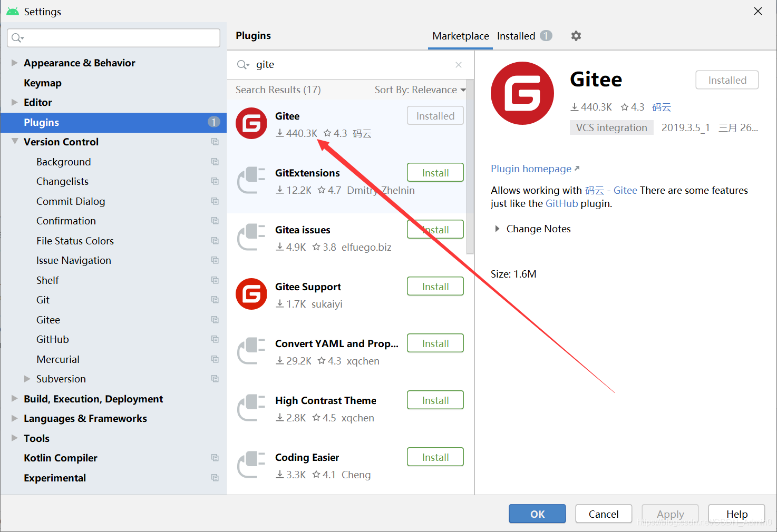Image resolution: width=777 pixels, height=532 pixels.
Task: Open the Plugin homepage link
Action: coord(531,169)
